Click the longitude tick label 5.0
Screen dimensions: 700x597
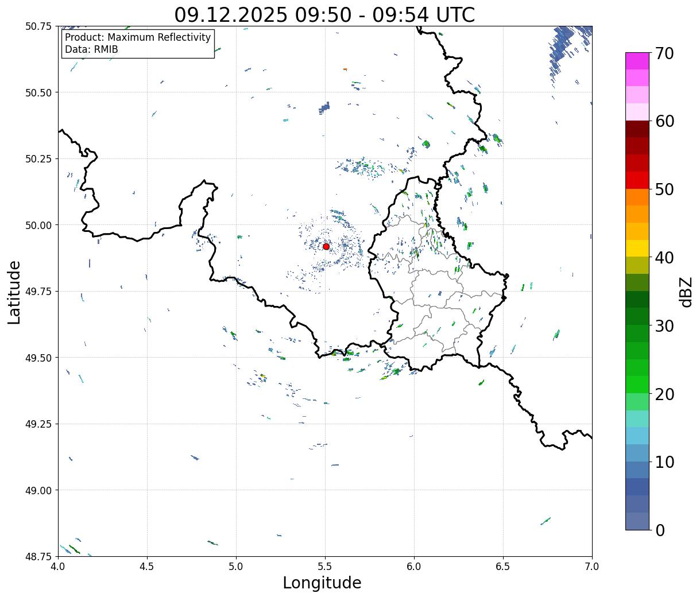coord(236,566)
